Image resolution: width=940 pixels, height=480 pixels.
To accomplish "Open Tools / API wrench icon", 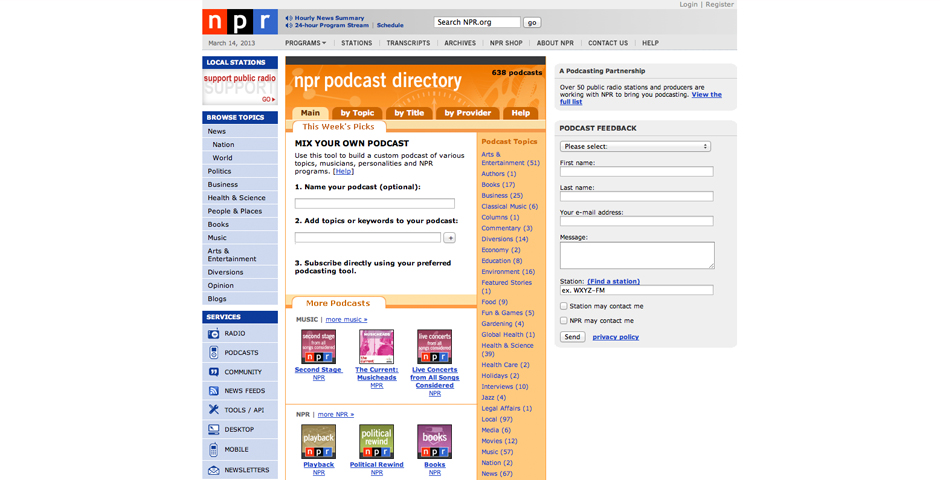I will (x=213, y=410).
